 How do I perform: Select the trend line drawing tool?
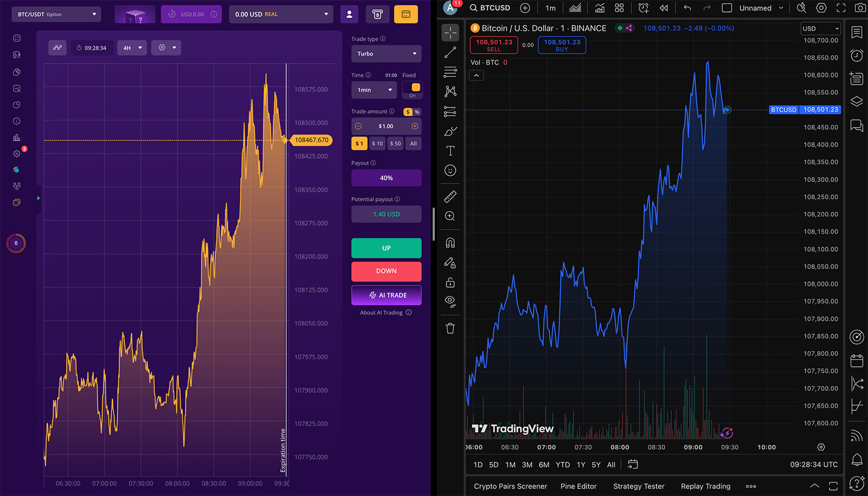[x=450, y=53]
